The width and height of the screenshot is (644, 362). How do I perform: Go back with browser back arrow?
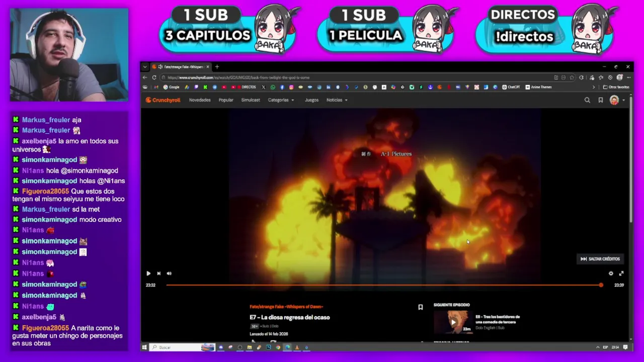point(145,77)
